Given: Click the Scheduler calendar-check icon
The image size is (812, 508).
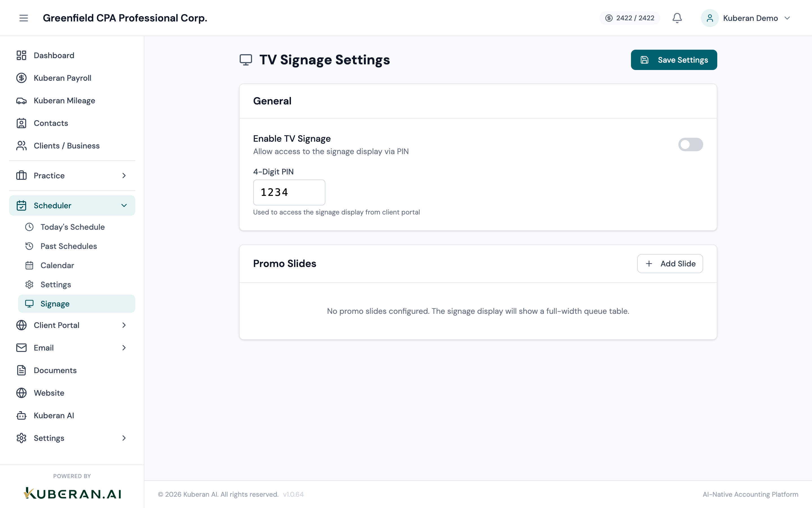Looking at the screenshot, I should 21,206.
